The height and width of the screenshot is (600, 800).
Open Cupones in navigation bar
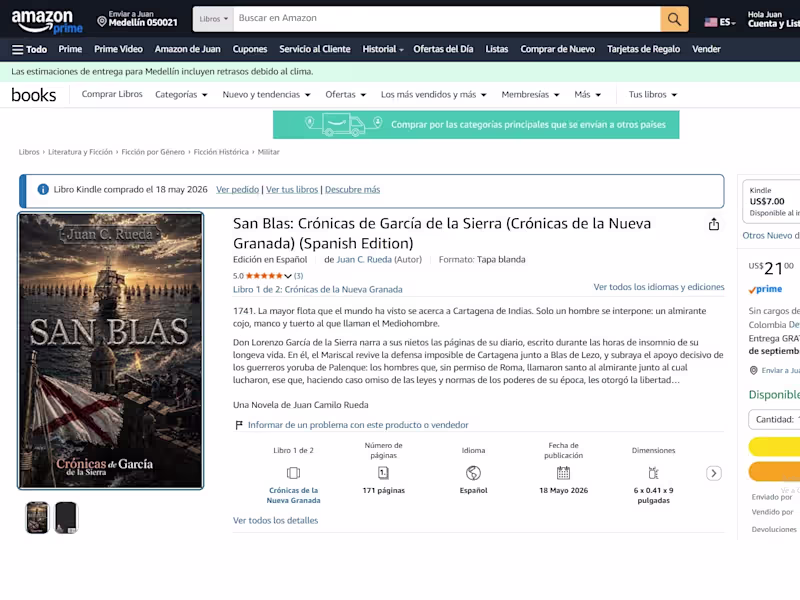click(250, 49)
